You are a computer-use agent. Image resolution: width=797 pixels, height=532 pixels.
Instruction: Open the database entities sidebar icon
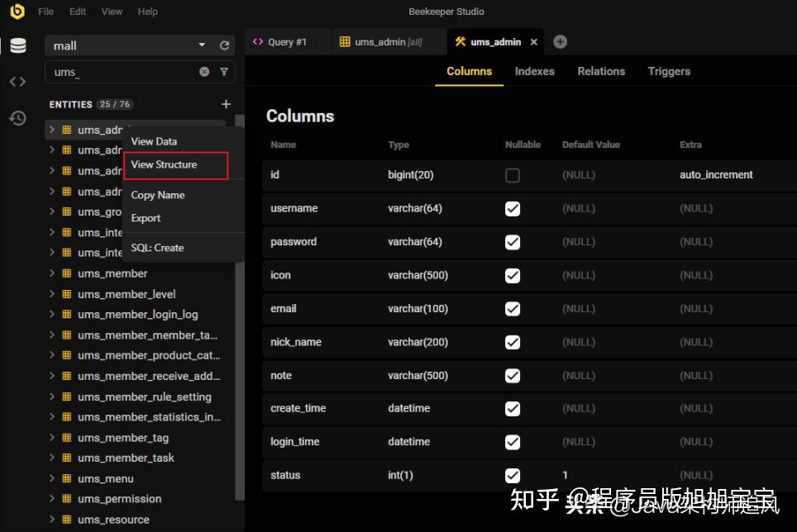(18, 45)
